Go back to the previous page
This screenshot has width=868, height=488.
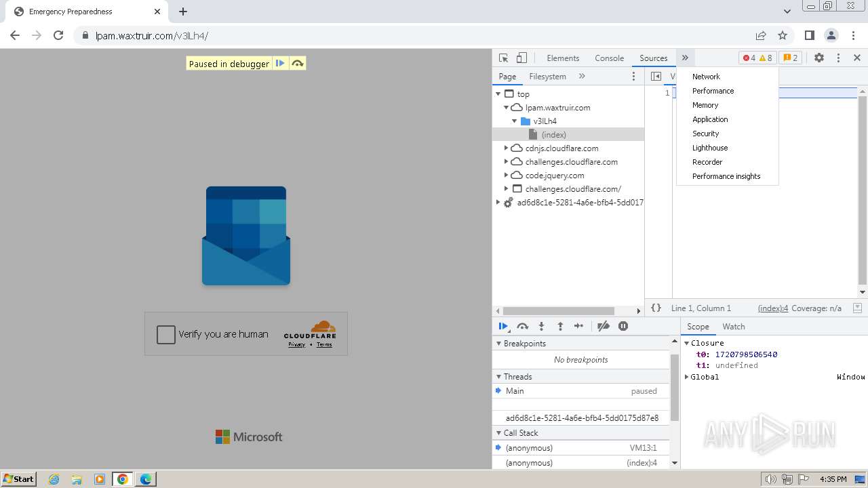(x=15, y=35)
